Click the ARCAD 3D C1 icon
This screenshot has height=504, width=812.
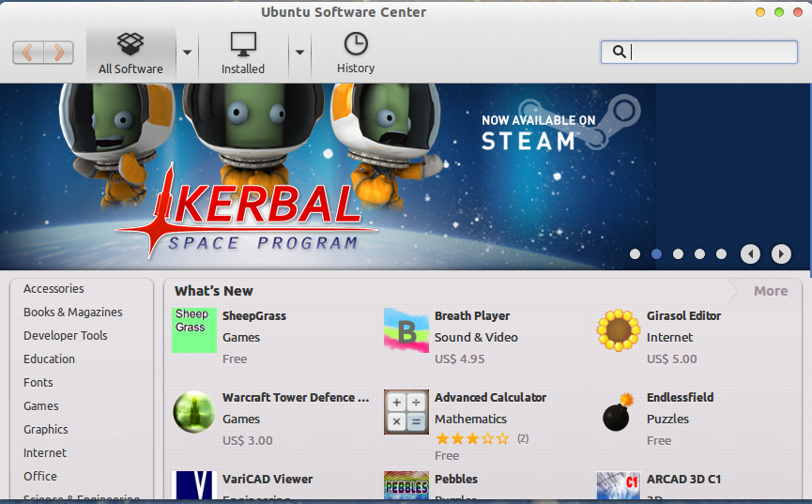[x=619, y=485]
